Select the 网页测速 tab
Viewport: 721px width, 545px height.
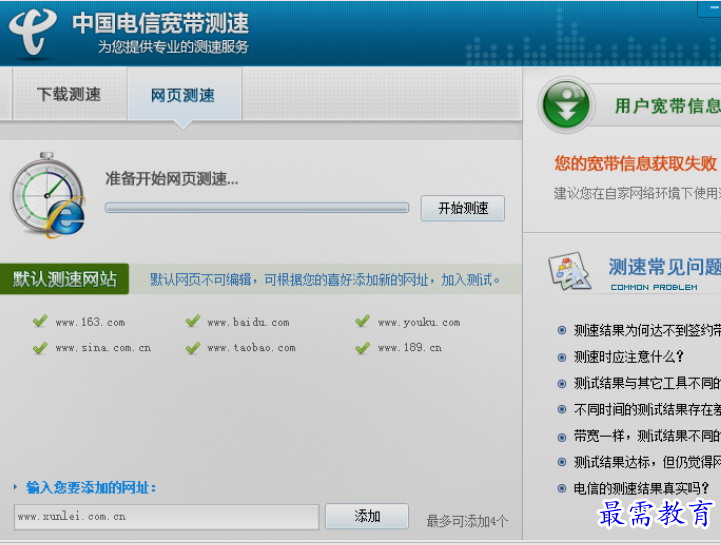[184, 95]
